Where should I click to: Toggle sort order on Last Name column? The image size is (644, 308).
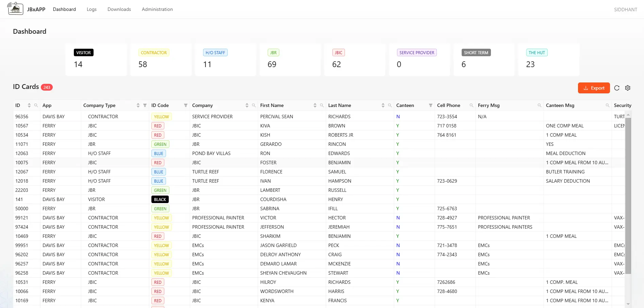(x=383, y=105)
